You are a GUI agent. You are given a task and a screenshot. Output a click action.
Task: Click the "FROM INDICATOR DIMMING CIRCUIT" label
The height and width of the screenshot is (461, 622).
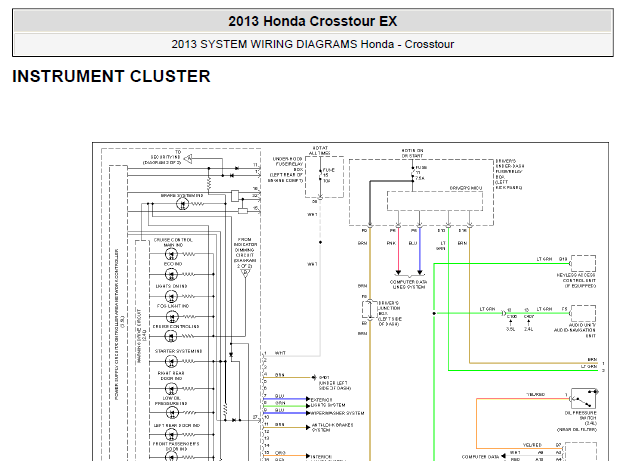(245, 248)
